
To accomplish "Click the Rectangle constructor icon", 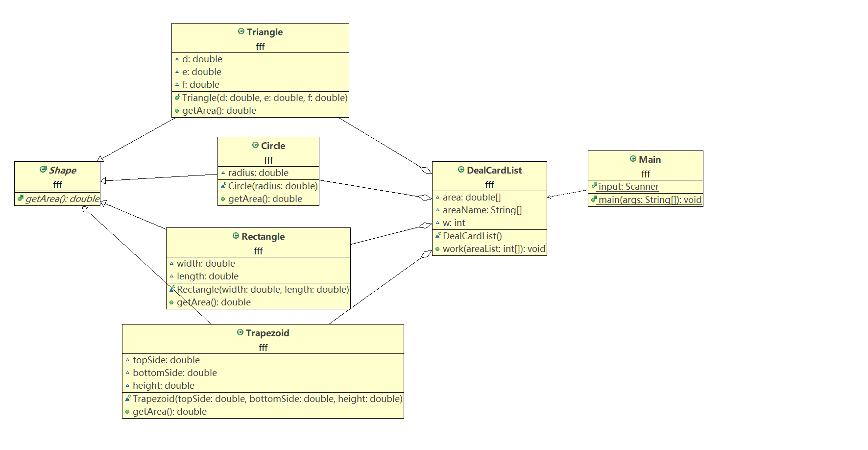I will coord(172,289).
